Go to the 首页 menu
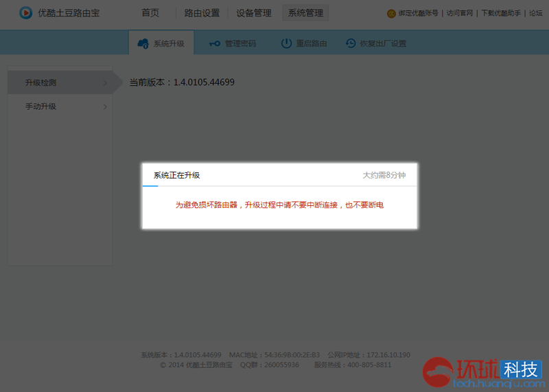The width and height of the screenshot is (549, 392). 150,13
